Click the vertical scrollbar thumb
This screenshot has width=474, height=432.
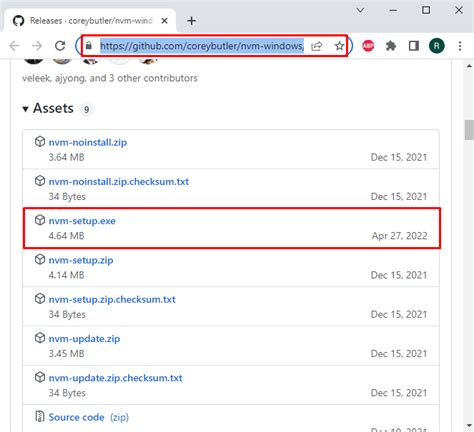coord(469,130)
